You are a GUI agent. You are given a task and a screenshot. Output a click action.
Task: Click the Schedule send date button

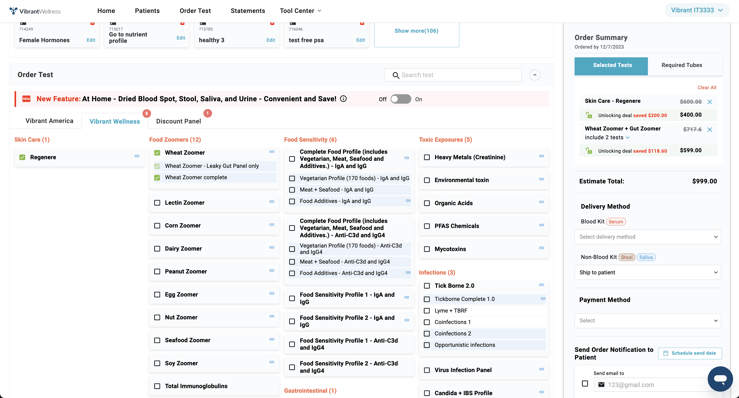click(690, 353)
